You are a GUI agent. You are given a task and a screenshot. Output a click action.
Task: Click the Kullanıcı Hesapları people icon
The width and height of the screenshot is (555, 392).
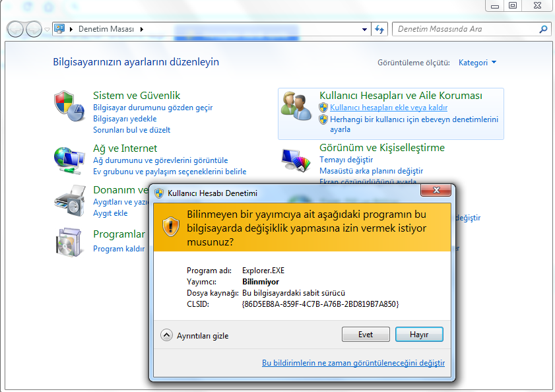pos(296,106)
